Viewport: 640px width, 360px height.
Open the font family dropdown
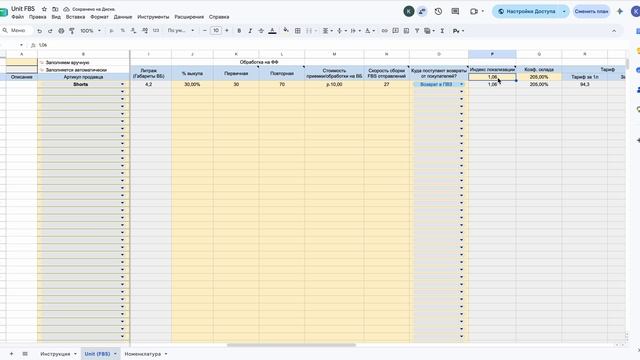coord(181,31)
